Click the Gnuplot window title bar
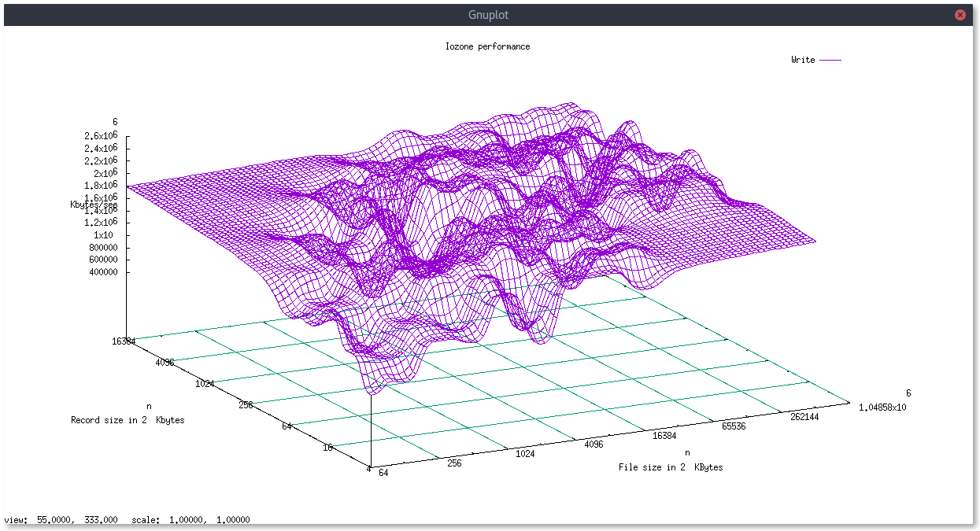This screenshot has width=980, height=531. pos(488,14)
